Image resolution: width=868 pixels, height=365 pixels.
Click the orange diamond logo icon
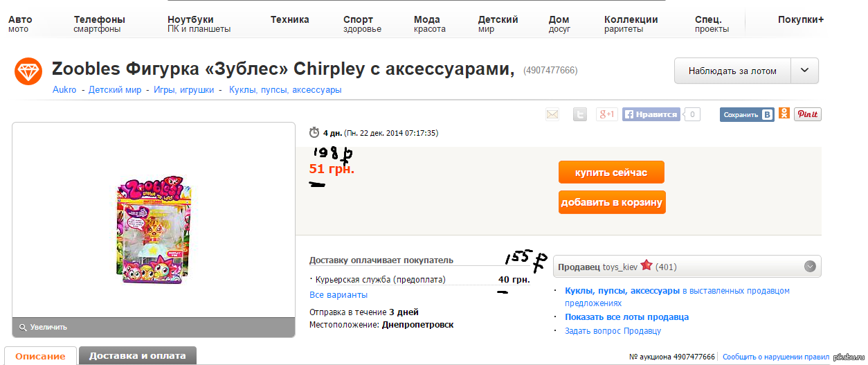[x=28, y=71]
